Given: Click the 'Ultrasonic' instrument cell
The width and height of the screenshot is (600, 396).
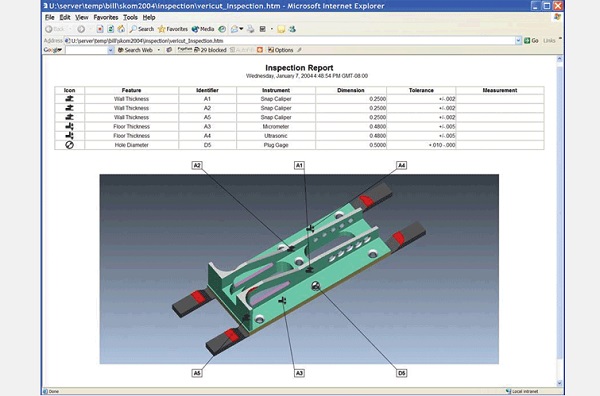Looking at the screenshot, I should click(276, 136).
